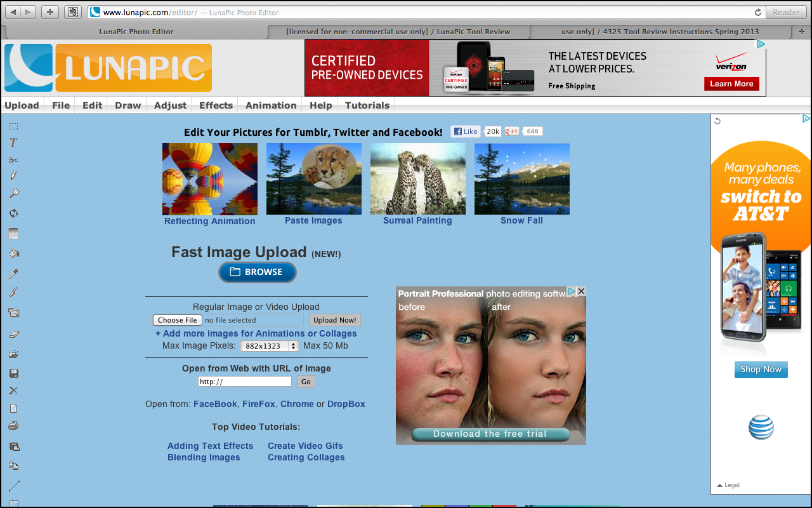Click the blue BROWSE button

pyautogui.click(x=258, y=272)
